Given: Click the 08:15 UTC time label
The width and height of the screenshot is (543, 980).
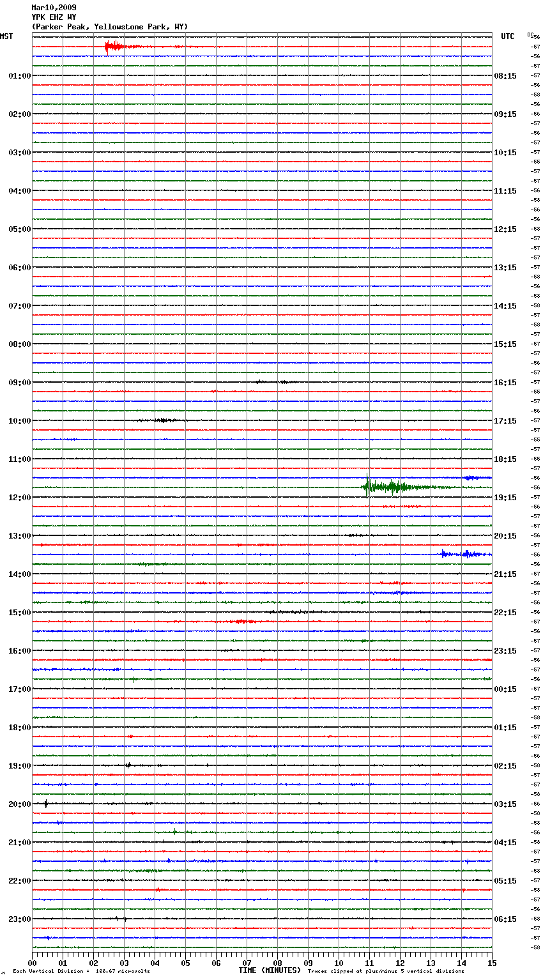Looking at the screenshot, I should [x=505, y=76].
